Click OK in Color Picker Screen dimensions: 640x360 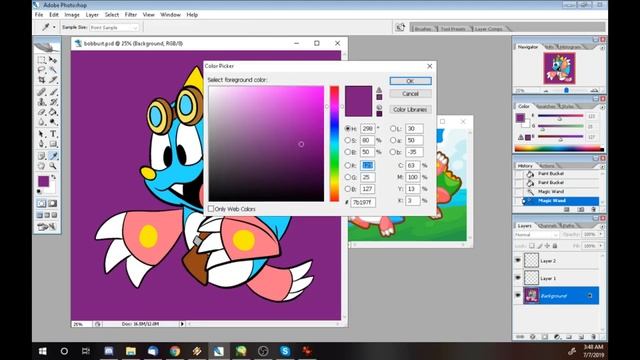tap(410, 81)
